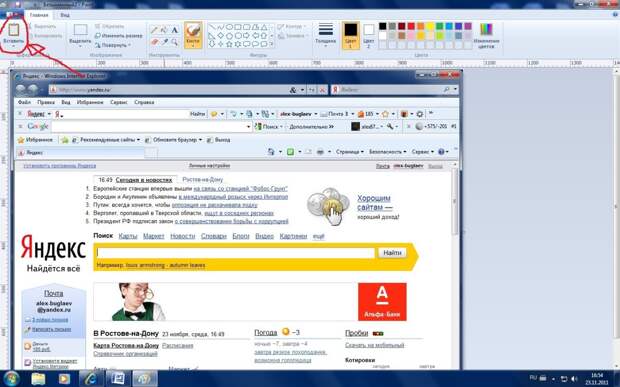Expand the Кисти brushes dropdown

pyautogui.click(x=193, y=45)
